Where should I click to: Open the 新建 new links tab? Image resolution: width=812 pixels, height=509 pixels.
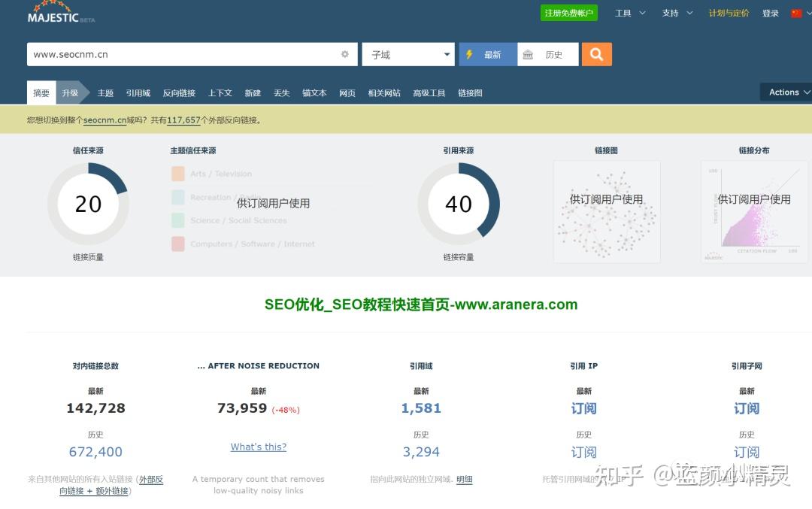click(253, 92)
